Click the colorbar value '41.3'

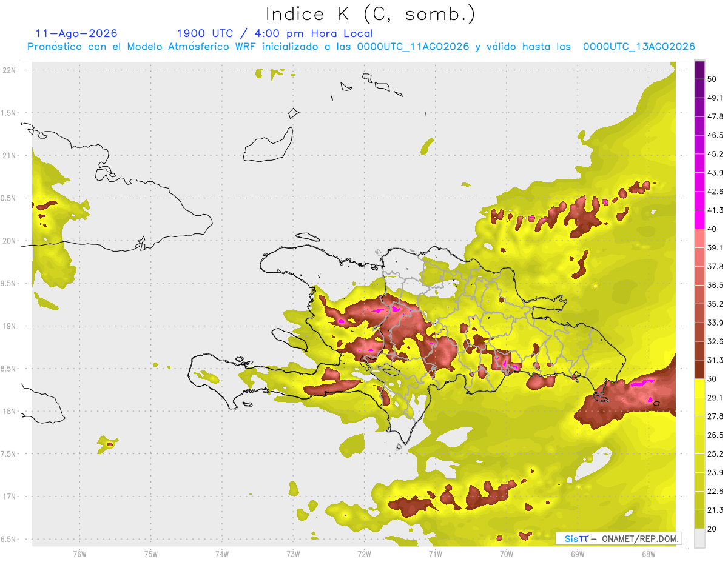point(715,210)
